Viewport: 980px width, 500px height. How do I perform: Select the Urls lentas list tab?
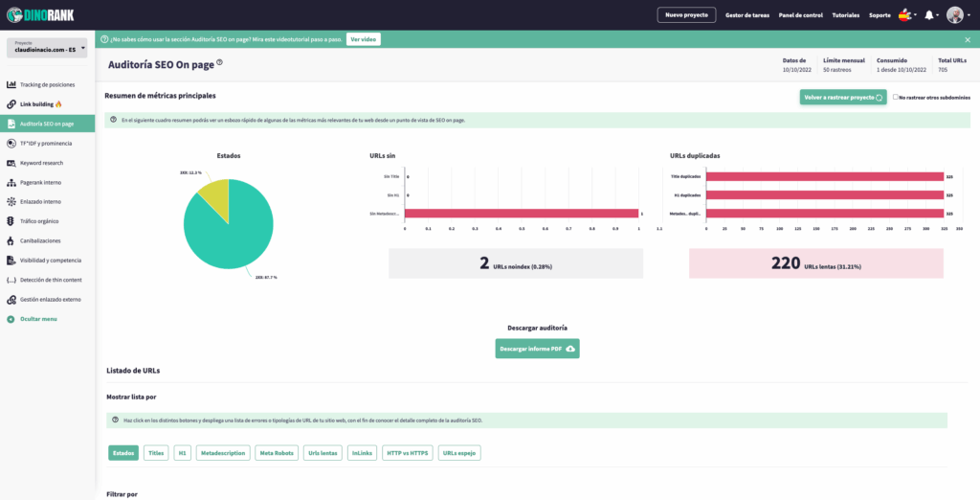323,453
